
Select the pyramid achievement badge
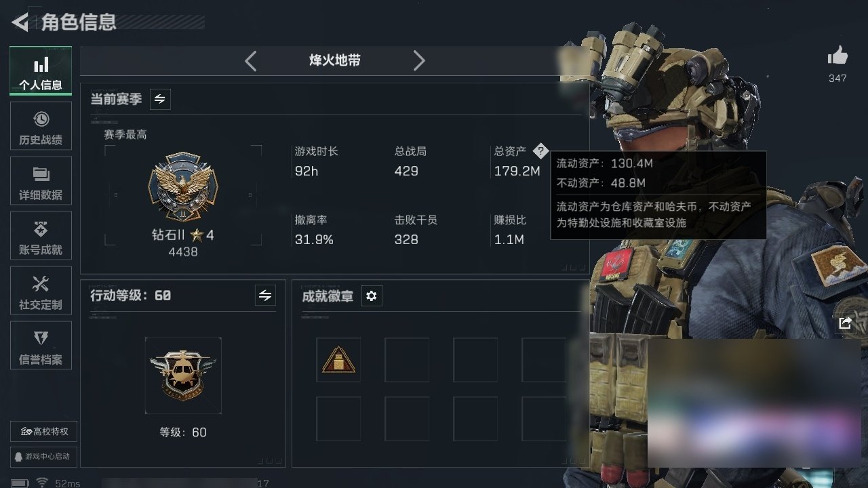338,360
